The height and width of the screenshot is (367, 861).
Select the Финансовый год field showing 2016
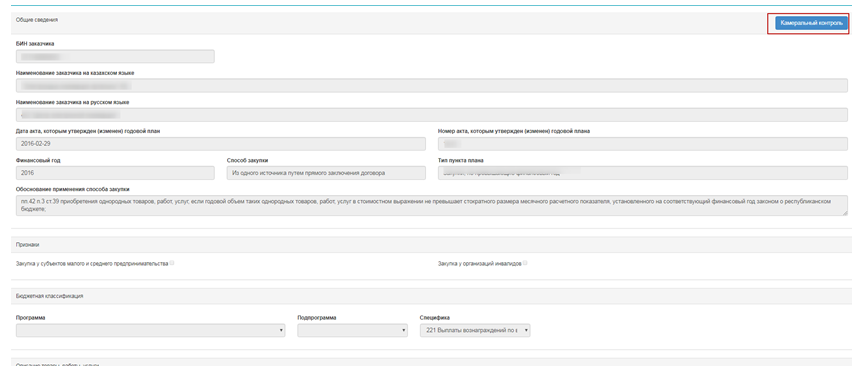pyautogui.click(x=115, y=173)
